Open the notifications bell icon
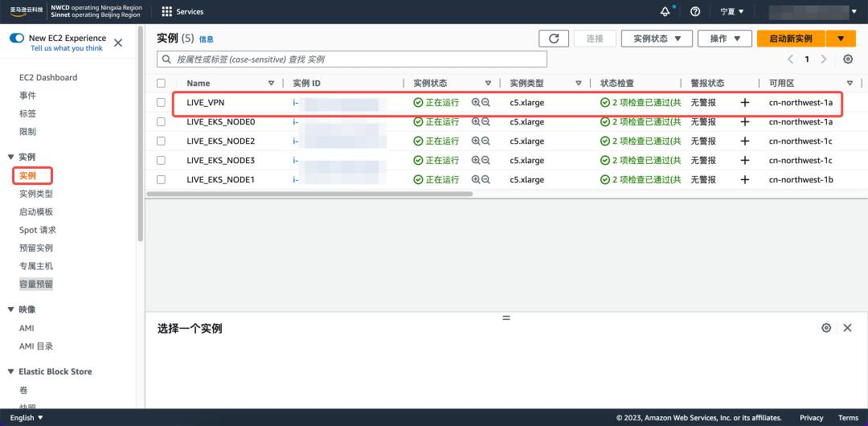This screenshot has width=868, height=426. [x=665, y=11]
